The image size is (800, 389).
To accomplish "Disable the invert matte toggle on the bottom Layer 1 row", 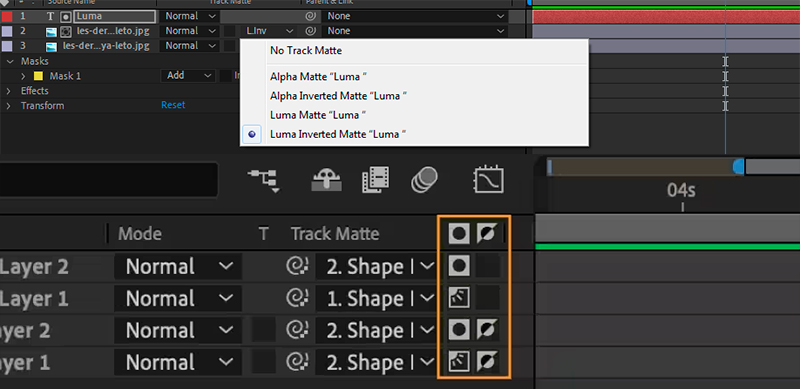I will tap(487, 362).
